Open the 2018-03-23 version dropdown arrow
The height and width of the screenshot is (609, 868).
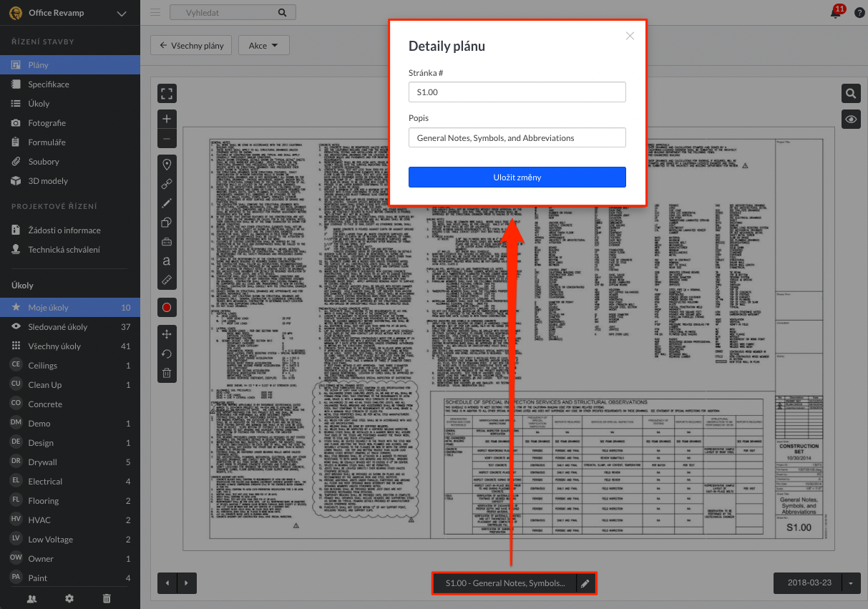point(851,583)
